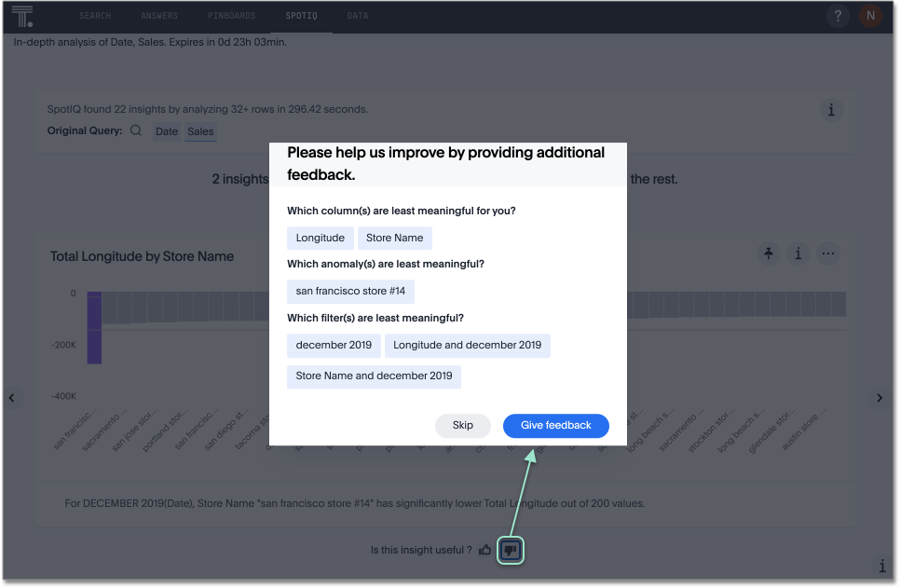
Task: Switch to the Pinboards tab
Action: point(231,16)
